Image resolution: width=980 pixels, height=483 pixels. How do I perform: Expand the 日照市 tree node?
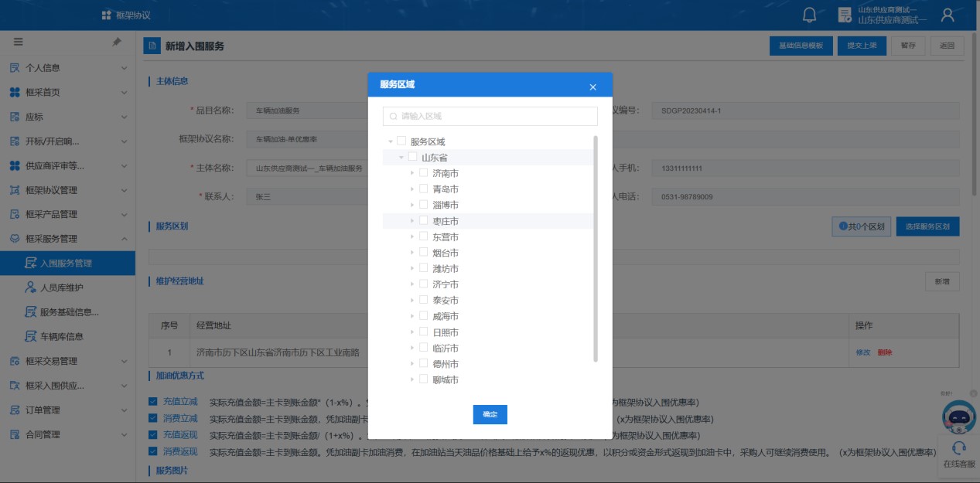coord(412,332)
